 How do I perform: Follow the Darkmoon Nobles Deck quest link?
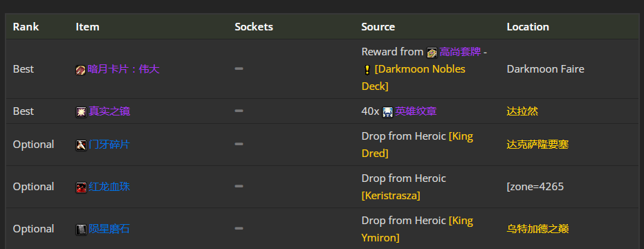click(x=413, y=77)
